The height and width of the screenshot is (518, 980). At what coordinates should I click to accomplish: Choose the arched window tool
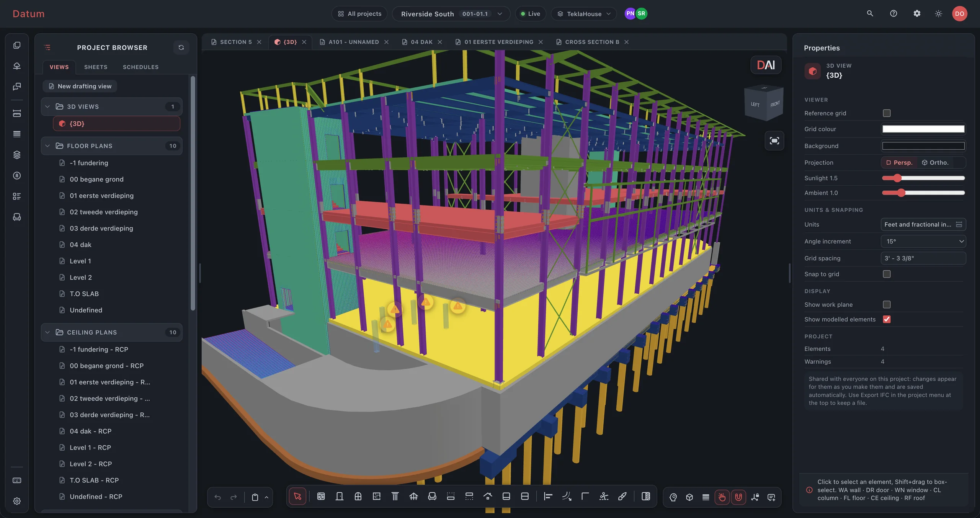[358, 497]
